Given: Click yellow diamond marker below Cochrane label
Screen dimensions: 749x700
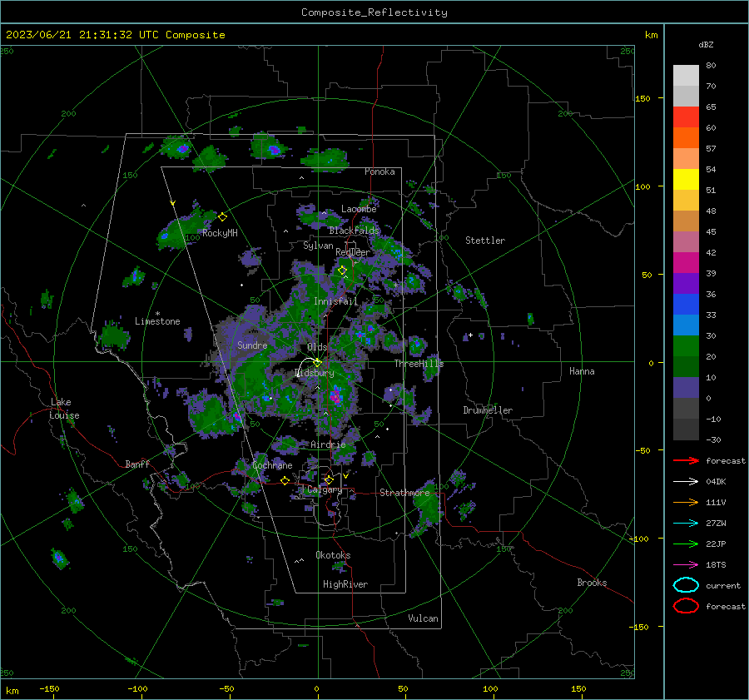Looking at the screenshot, I should pyautogui.click(x=285, y=480).
